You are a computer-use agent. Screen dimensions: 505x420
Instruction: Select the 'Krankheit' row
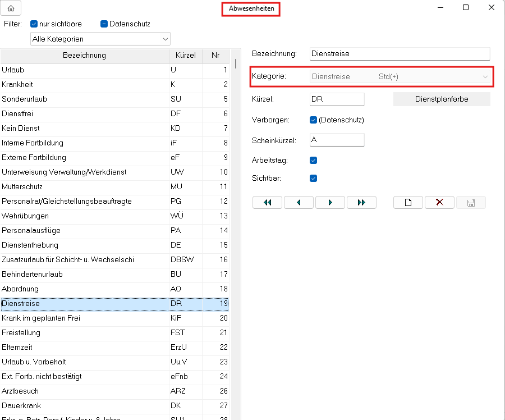[x=114, y=84]
